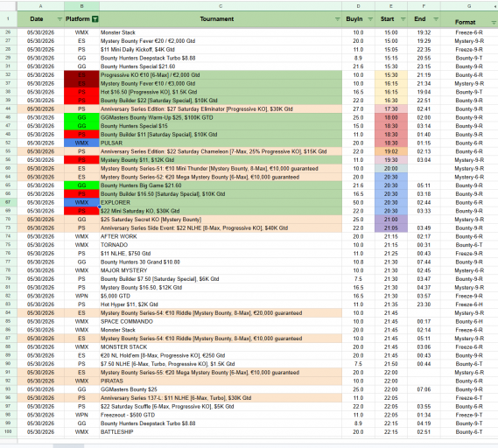Click the red PS cell beside Mystery Bounty $11

click(x=81, y=160)
